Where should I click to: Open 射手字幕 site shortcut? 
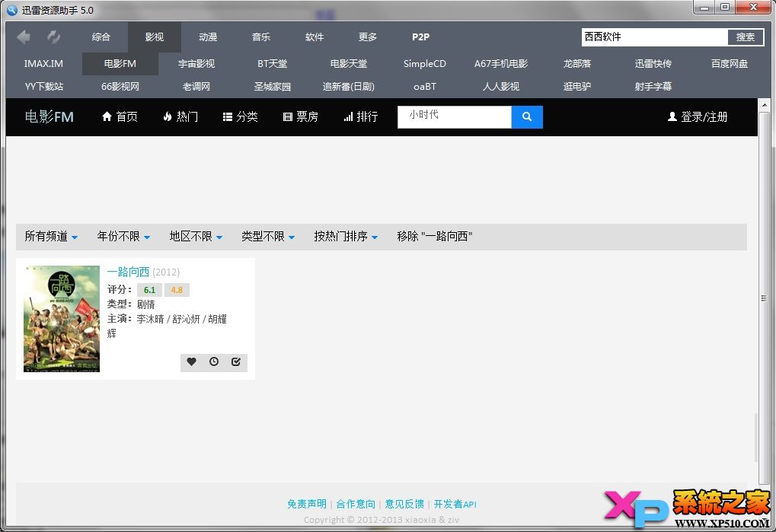point(653,87)
